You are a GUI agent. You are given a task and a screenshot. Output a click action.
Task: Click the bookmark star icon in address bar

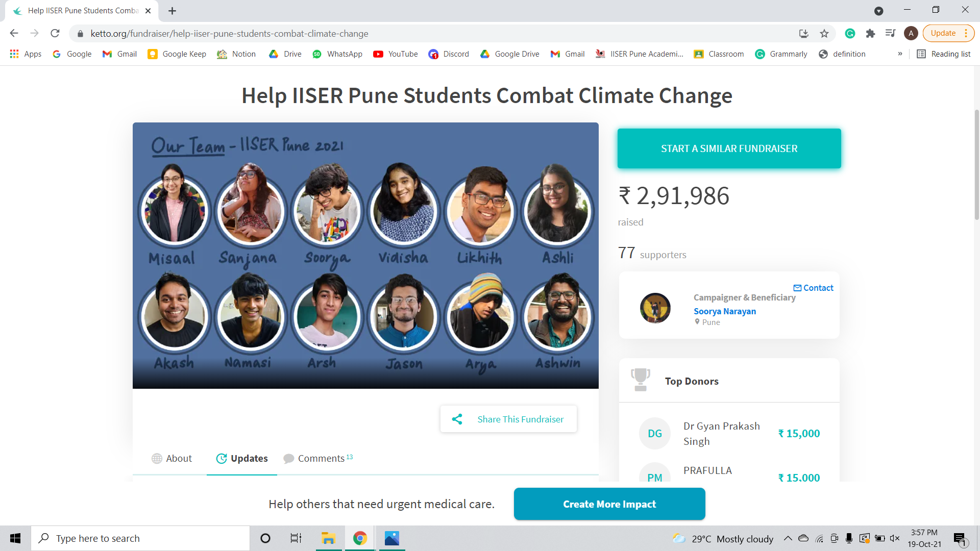(824, 34)
